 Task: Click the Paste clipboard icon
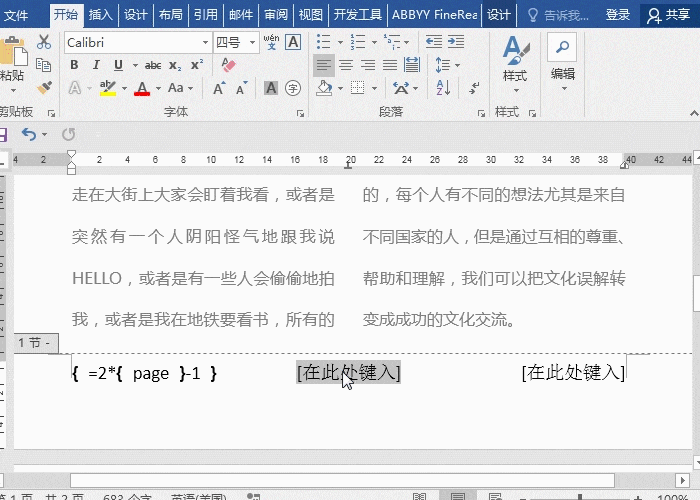(13, 53)
